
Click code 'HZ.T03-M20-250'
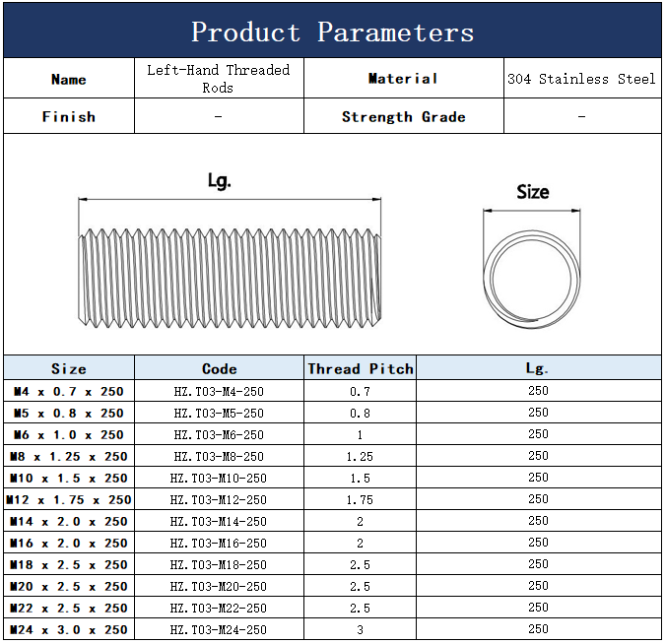coord(219,586)
